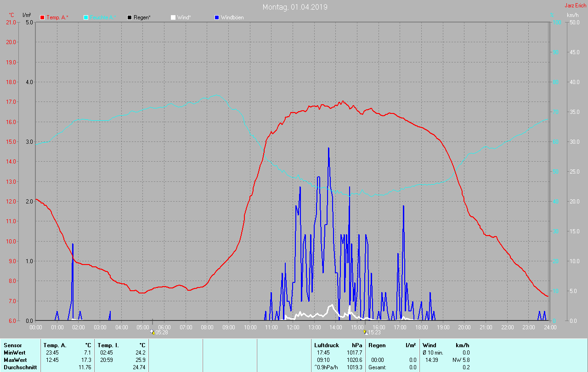
Task: Click the cyan Feuchte A. legend swatch
Action: pyautogui.click(x=86, y=17)
